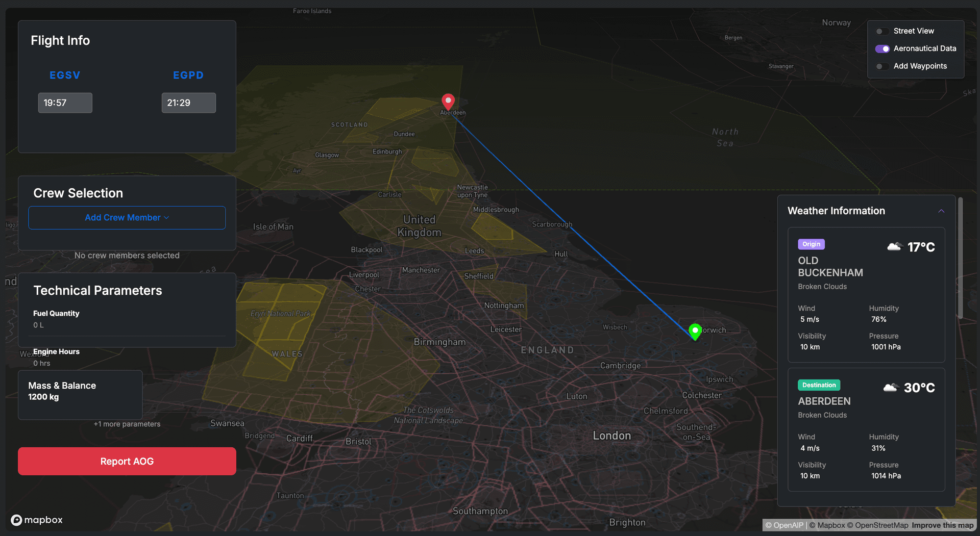Click the EGSV departure time field
This screenshot has width=980, height=536.
(x=65, y=103)
